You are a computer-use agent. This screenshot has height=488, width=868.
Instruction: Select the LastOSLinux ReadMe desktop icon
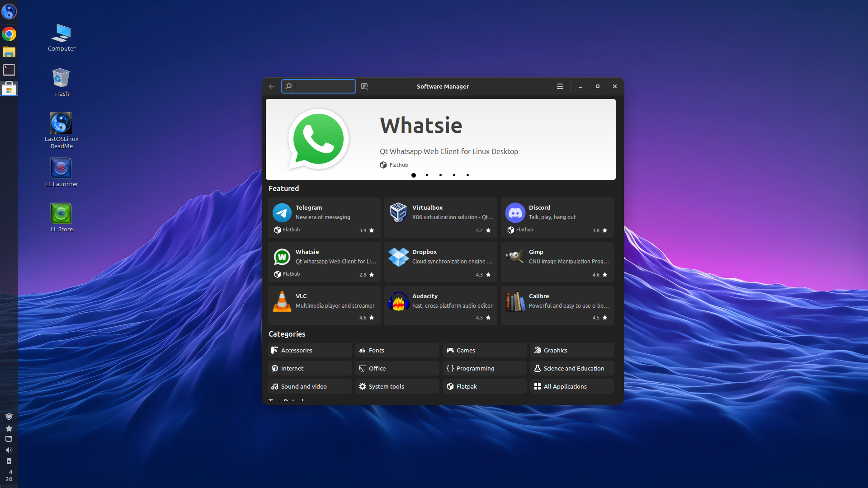61,130
